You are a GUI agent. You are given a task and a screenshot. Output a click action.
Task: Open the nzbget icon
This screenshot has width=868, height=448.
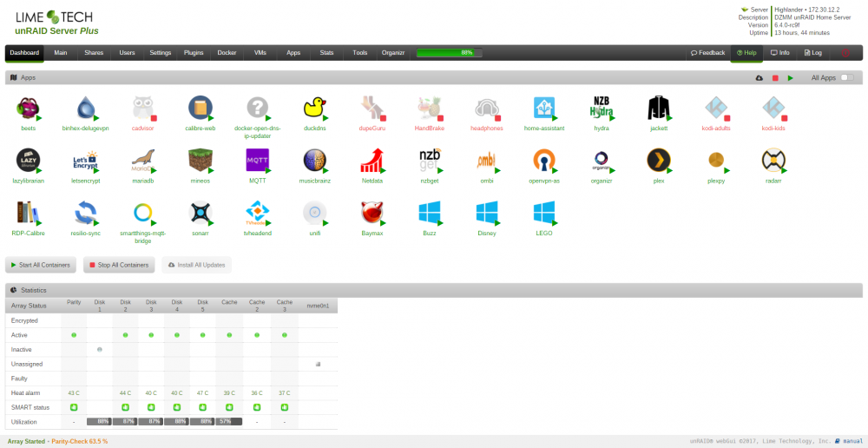point(430,160)
